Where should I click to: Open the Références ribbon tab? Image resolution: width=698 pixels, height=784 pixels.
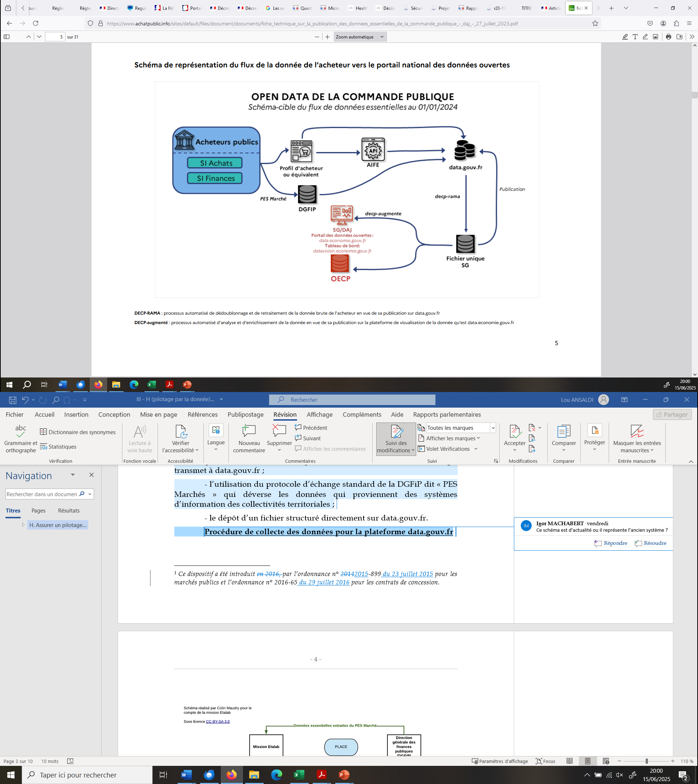tap(202, 414)
